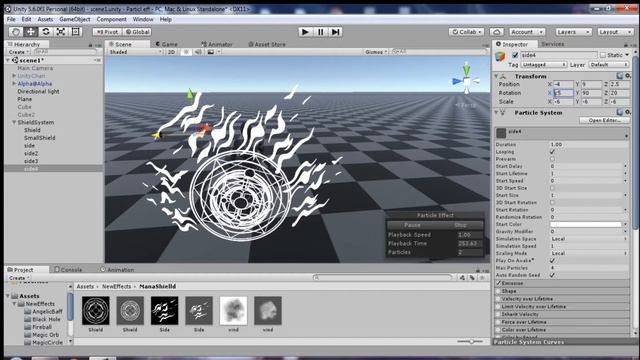Image resolution: width=640 pixels, height=360 pixels.
Task: Switch to the Game tab
Action: (x=167, y=44)
